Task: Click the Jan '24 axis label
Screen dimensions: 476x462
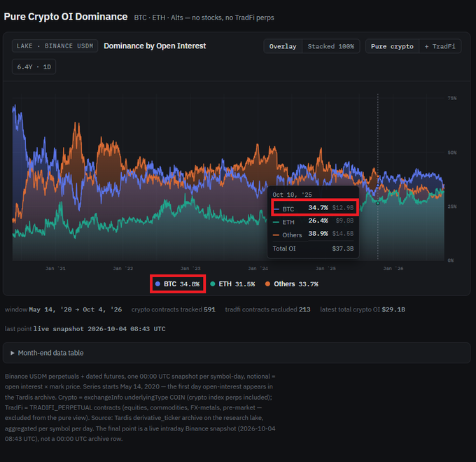Action: pos(258,268)
